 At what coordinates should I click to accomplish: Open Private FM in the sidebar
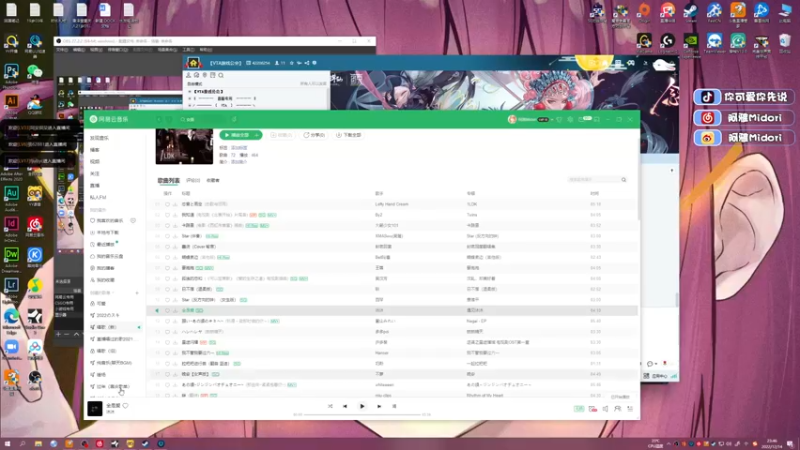tap(98, 197)
